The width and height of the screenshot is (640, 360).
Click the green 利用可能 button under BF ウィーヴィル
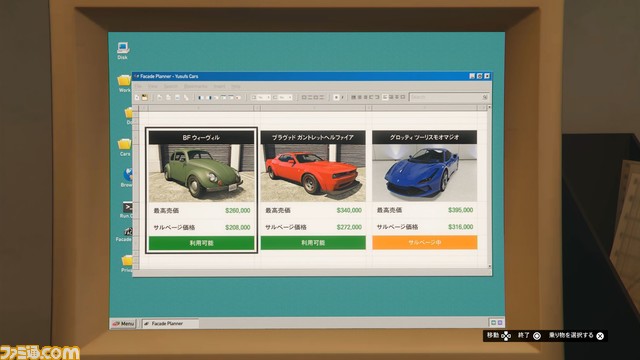201,243
